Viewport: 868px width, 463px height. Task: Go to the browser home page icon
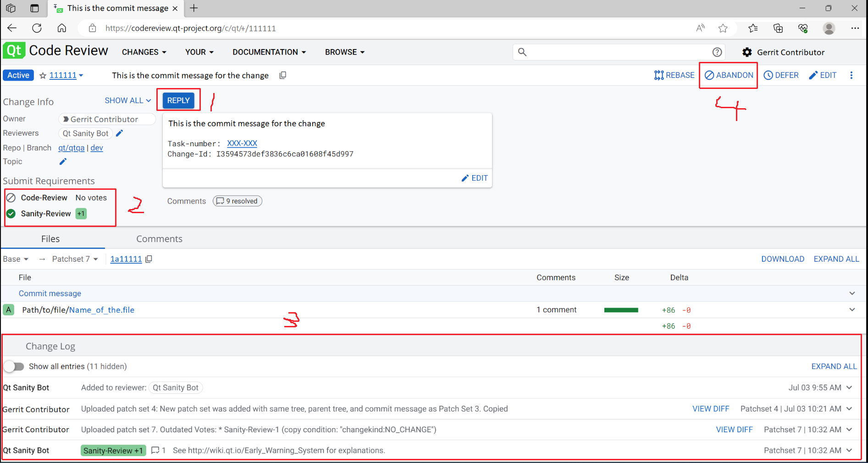pyautogui.click(x=62, y=28)
